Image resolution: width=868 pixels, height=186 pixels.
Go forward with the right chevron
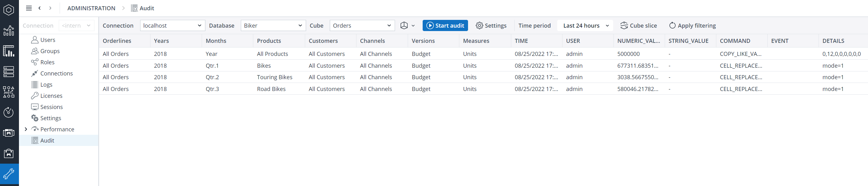pyautogui.click(x=50, y=8)
